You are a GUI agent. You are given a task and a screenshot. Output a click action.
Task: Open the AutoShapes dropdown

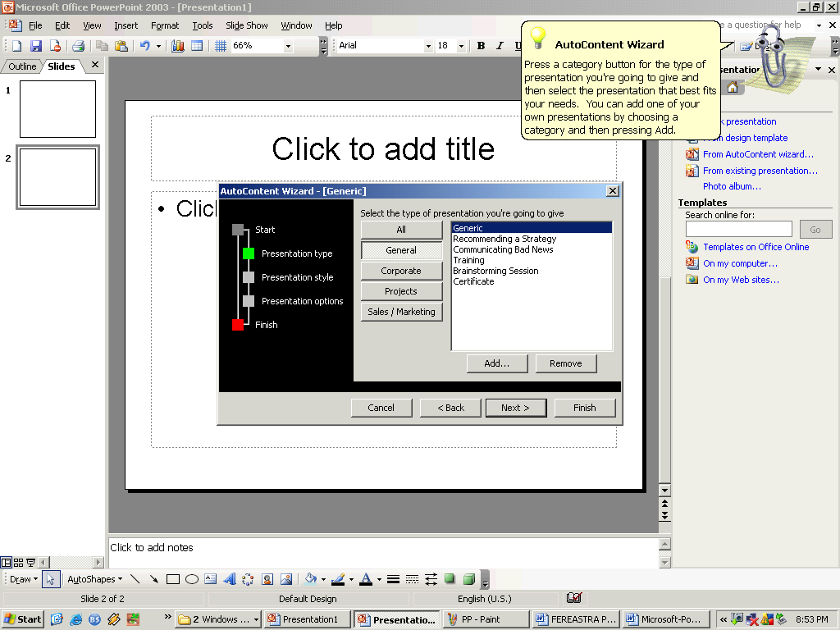(x=95, y=579)
